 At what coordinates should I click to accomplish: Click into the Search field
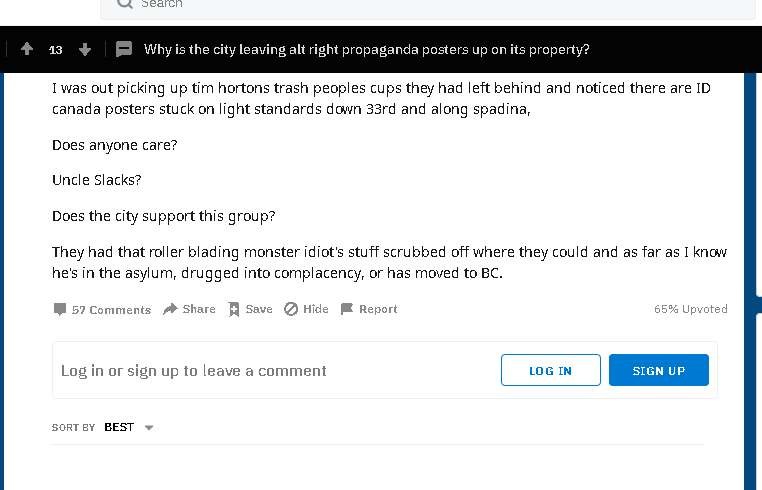pos(428,5)
